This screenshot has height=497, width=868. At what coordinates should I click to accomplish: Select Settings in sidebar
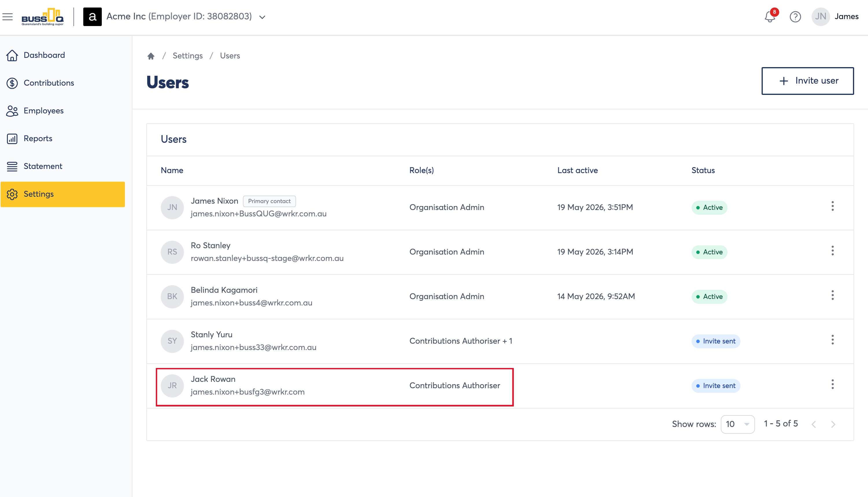pyautogui.click(x=63, y=194)
